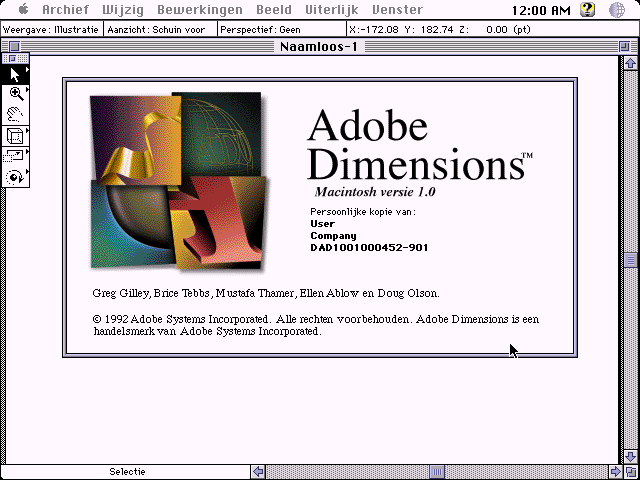Select the 3D cube primitive tool

coord(15,135)
